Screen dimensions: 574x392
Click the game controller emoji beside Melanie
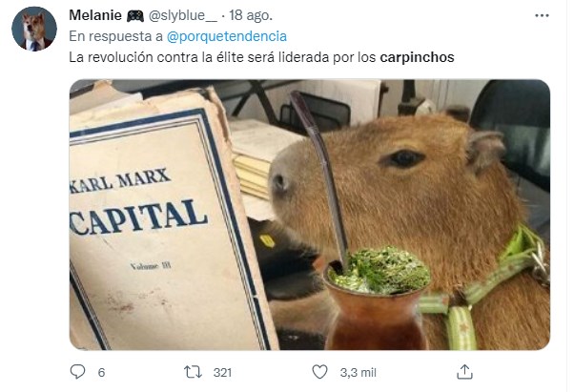point(135,16)
